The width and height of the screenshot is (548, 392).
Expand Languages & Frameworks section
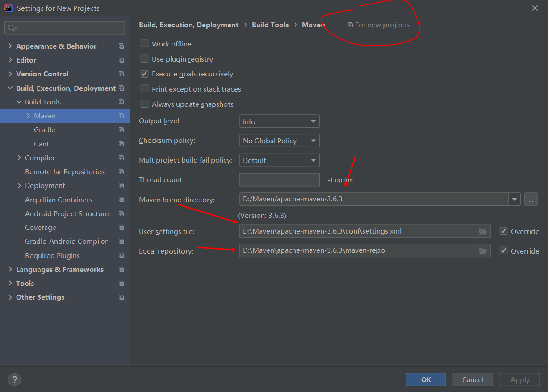click(x=10, y=269)
